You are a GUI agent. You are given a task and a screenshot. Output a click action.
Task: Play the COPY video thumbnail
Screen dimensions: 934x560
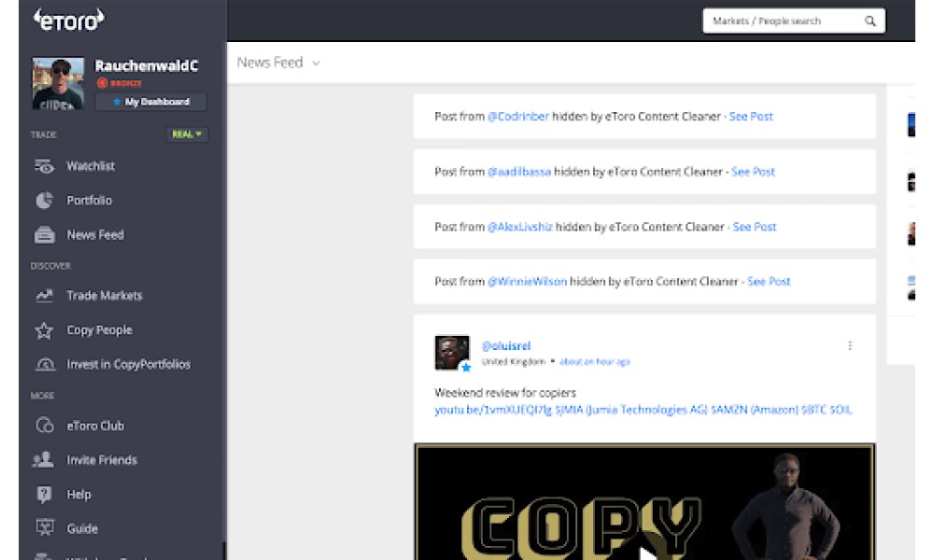(x=644, y=502)
